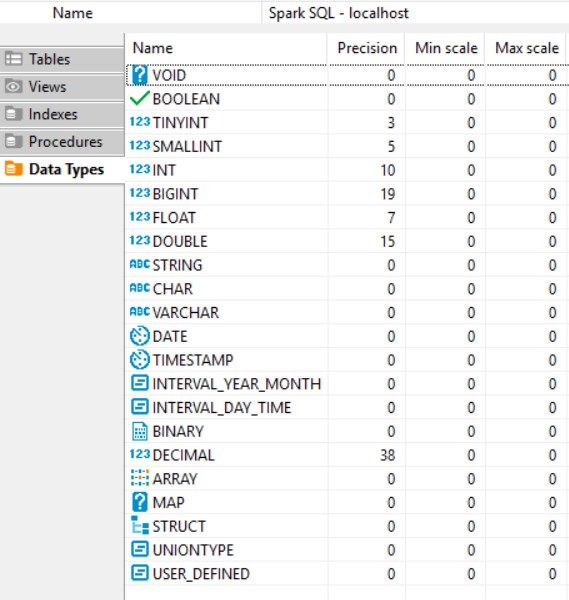Click DOUBLE precision value 15

click(388, 241)
